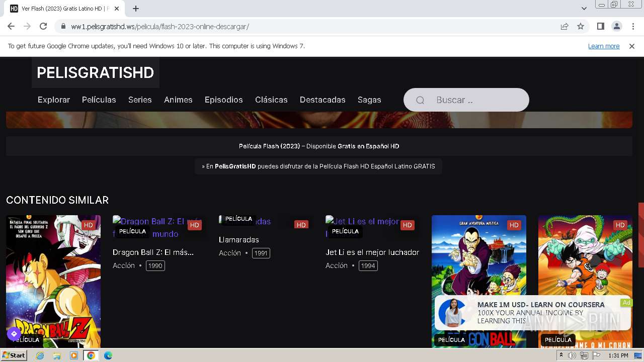Share this page via share icon
This screenshot has height=362, width=644.
pyautogui.click(x=565, y=26)
